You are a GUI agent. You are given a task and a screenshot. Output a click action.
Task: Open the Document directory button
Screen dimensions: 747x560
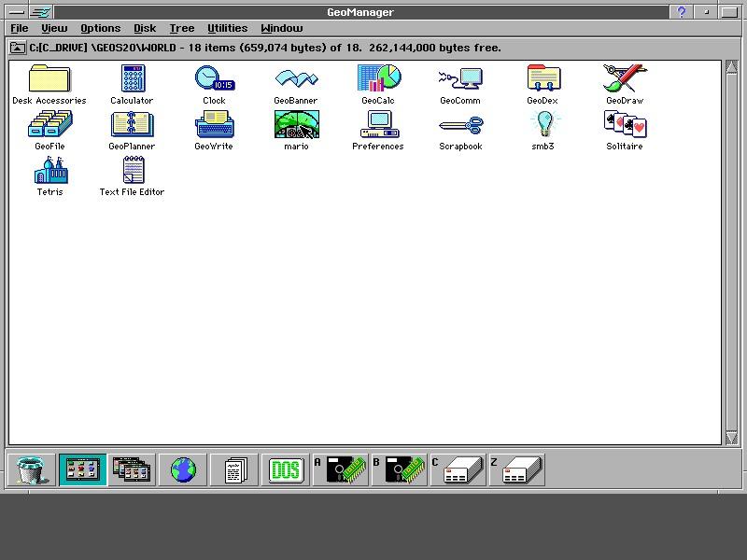234,470
